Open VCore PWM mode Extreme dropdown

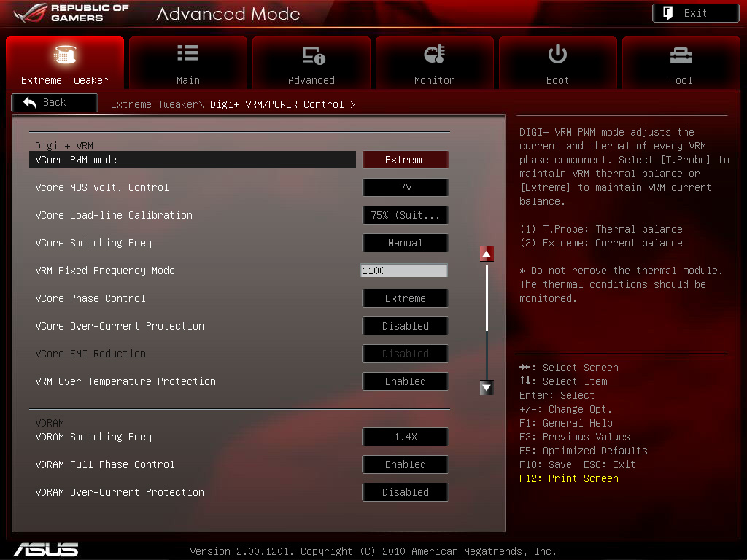point(406,160)
